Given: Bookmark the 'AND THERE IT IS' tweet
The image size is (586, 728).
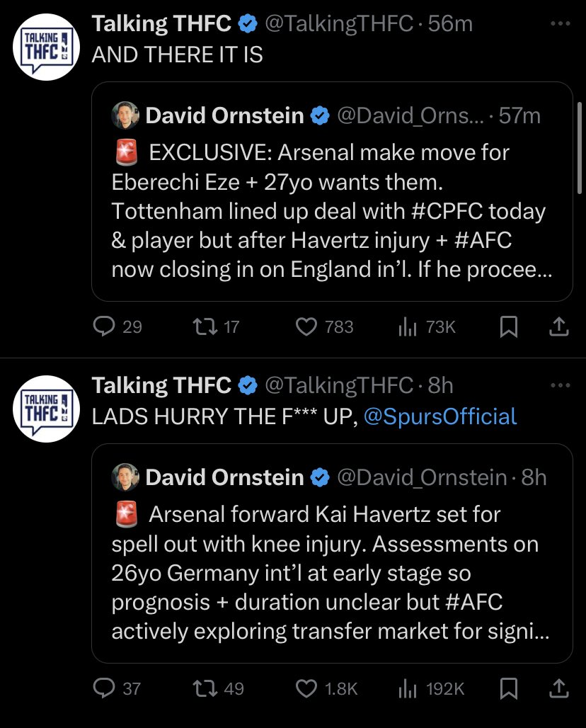Looking at the screenshot, I should [508, 326].
